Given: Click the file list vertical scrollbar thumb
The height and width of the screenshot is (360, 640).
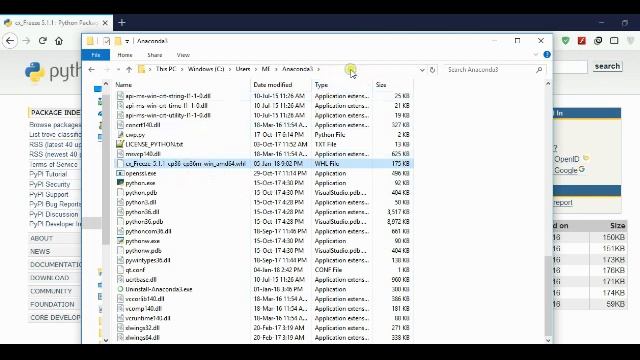Looking at the screenshot, I should (548, 295).
